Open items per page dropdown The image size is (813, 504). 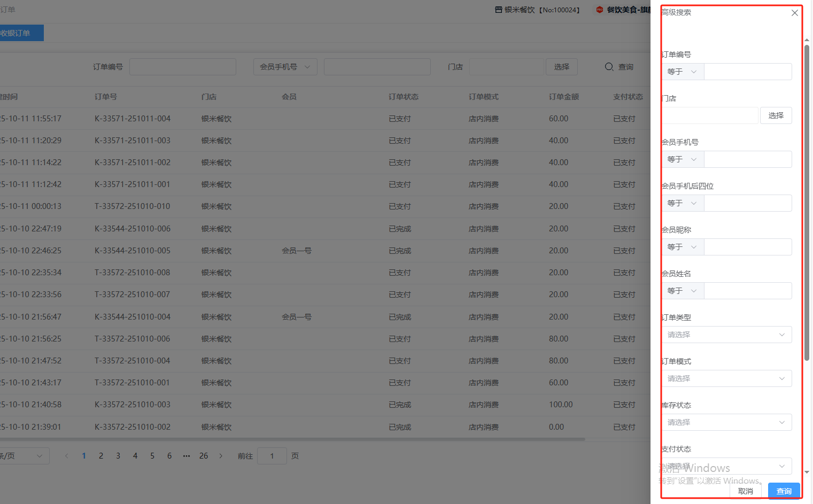[x=24, y=456]
